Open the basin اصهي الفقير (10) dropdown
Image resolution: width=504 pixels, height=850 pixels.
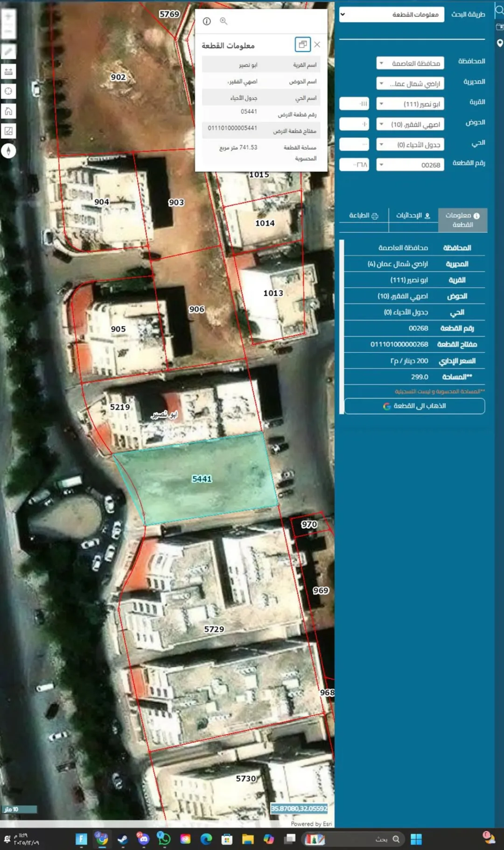click(410, 124)
